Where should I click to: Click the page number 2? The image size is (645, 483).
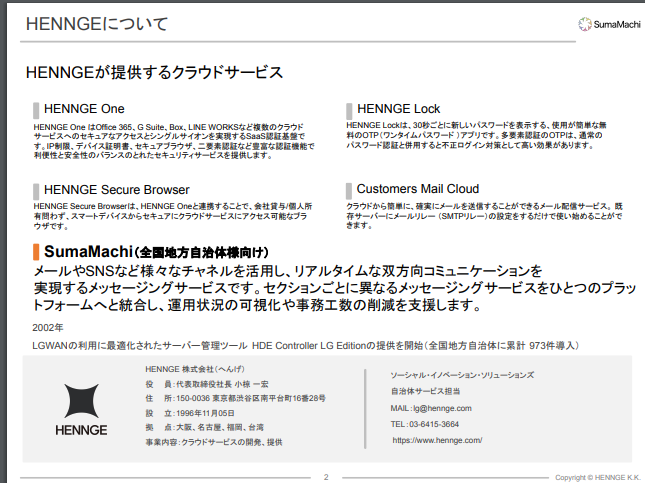coord(326,477)
